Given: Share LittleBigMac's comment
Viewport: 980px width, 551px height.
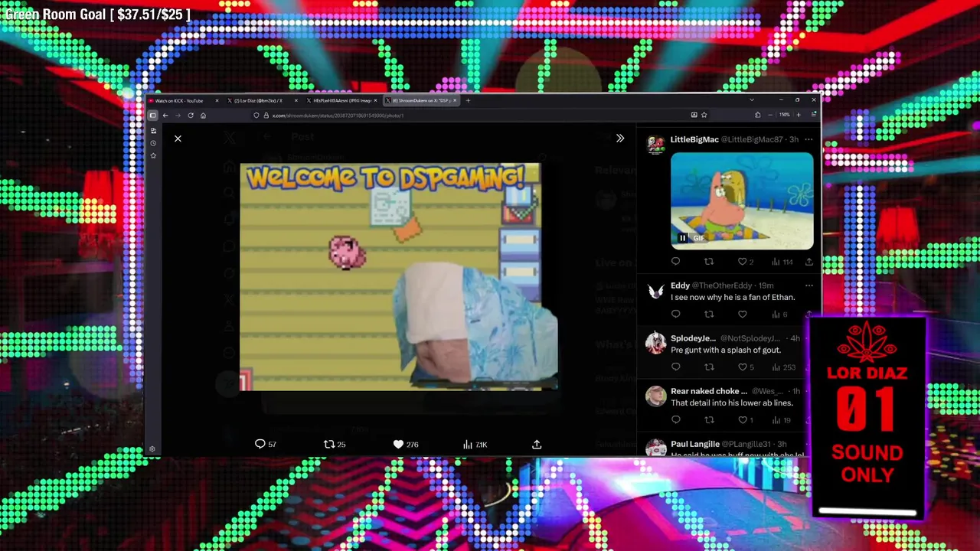Looking at the screenshot, I should tap(808, 262).
